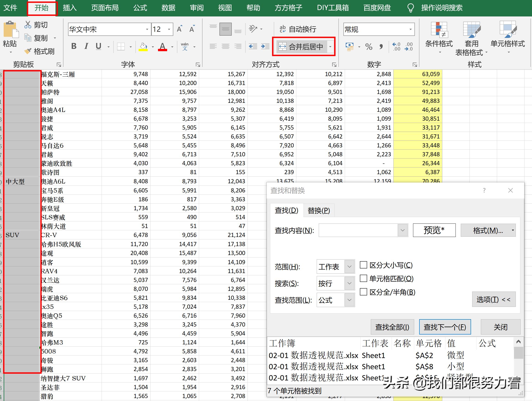Apply Percent style from Number group
Screen dimensions: 532x401
(x=369, y=46)
